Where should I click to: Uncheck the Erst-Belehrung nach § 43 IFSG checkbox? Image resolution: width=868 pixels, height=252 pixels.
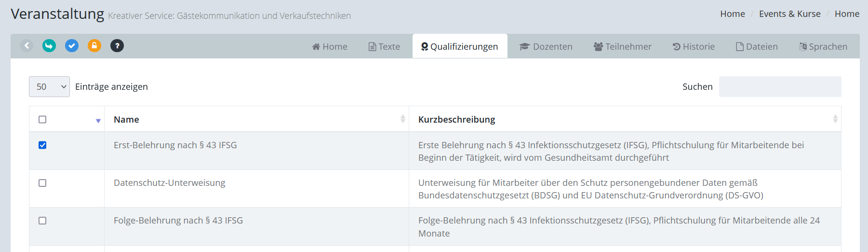pyautogui.click(x=42, y=145)
